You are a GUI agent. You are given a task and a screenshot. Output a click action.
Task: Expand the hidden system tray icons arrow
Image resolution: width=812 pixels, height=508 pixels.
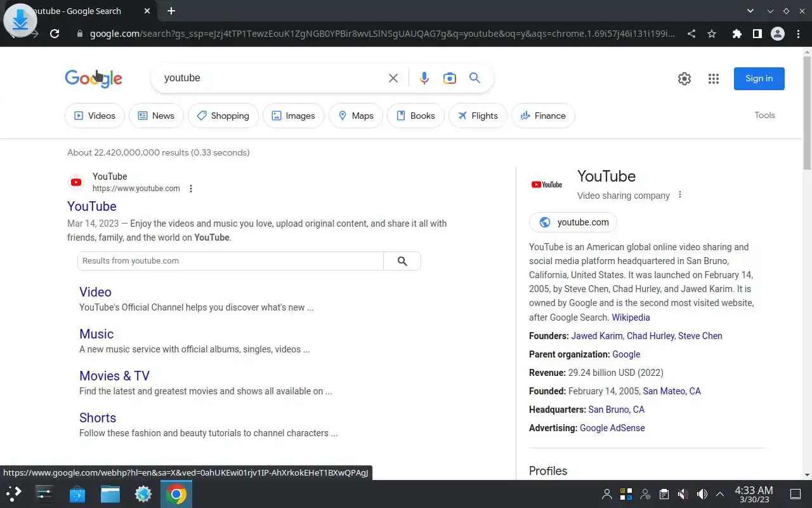pos(720,494)
